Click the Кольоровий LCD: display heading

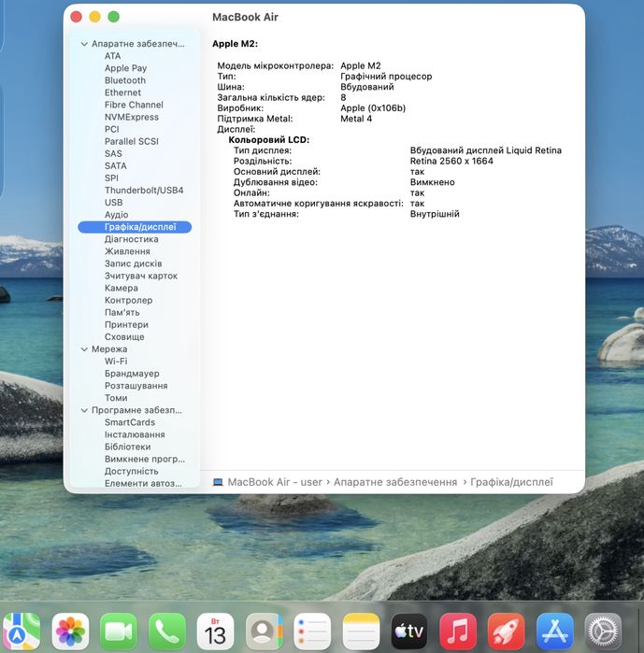pos(268,140)
